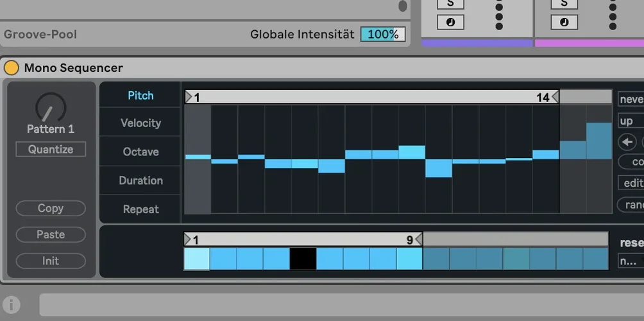Toggle step 9 in the bottom step row

(409, 259)
